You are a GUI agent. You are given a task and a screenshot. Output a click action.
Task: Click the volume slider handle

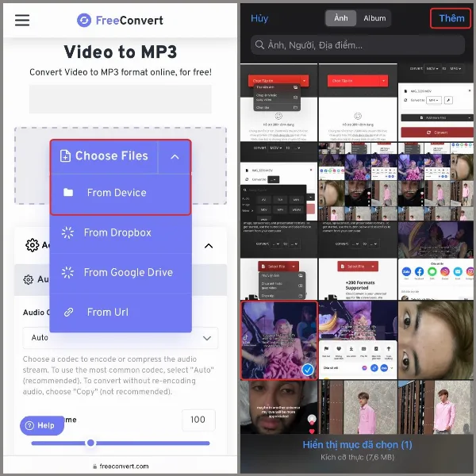pos(90,443)
